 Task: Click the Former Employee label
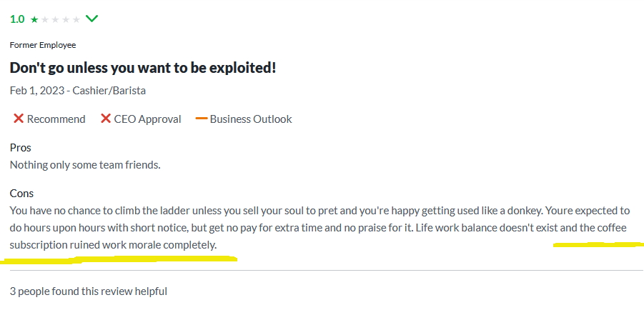[43, 45]
